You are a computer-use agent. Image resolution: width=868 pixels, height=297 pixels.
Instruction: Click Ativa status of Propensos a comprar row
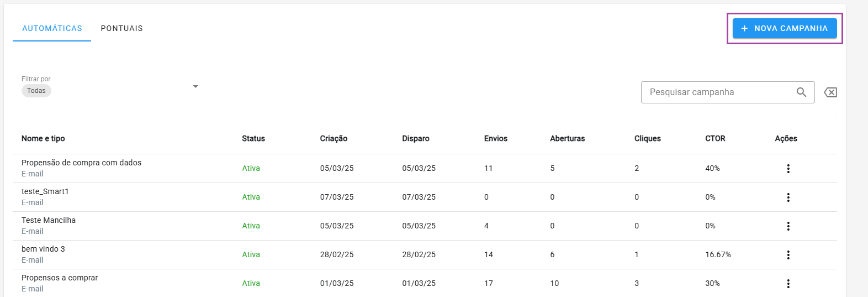coord(251,283)
